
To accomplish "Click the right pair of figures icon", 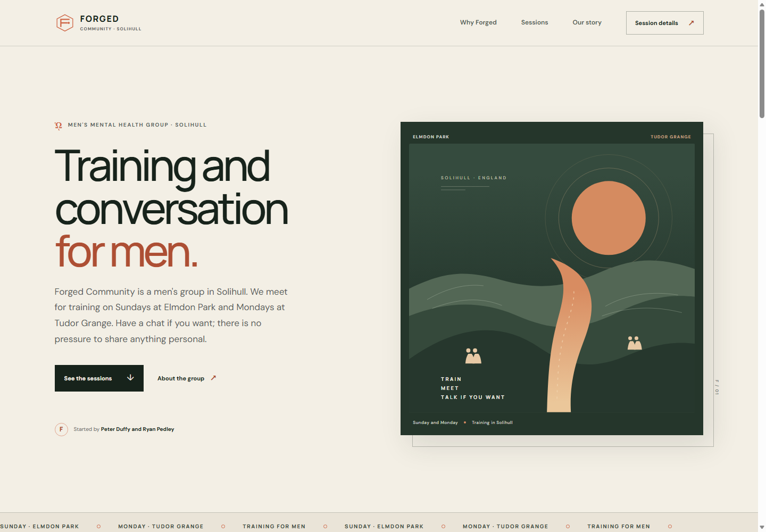I will pos(635,343).
